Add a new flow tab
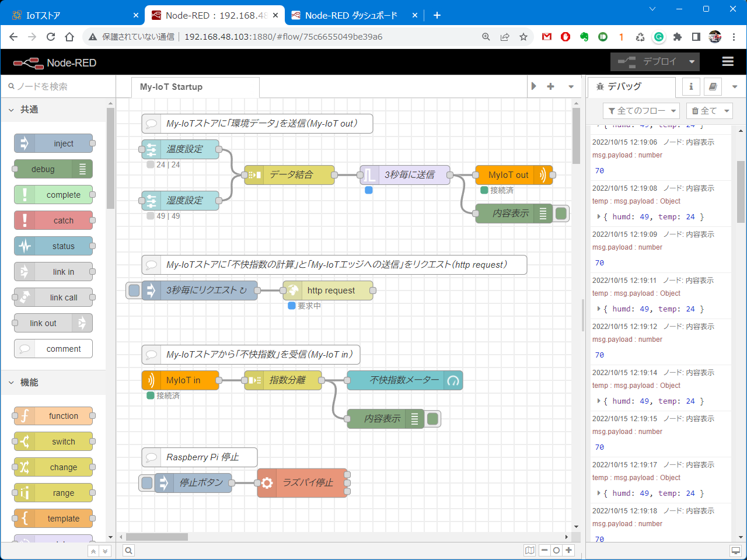 point(550,86)
